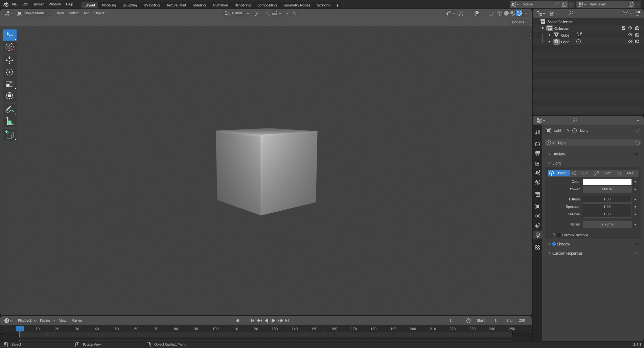
Task: Pick the Measure tool
Action: point(9,122)
